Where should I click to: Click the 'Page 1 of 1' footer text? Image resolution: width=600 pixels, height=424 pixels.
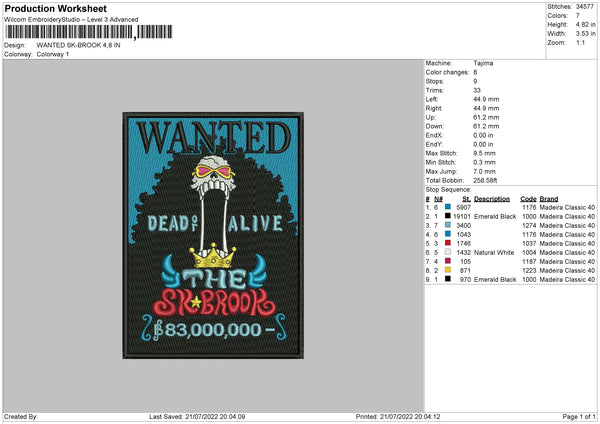(x=579, y=417)
